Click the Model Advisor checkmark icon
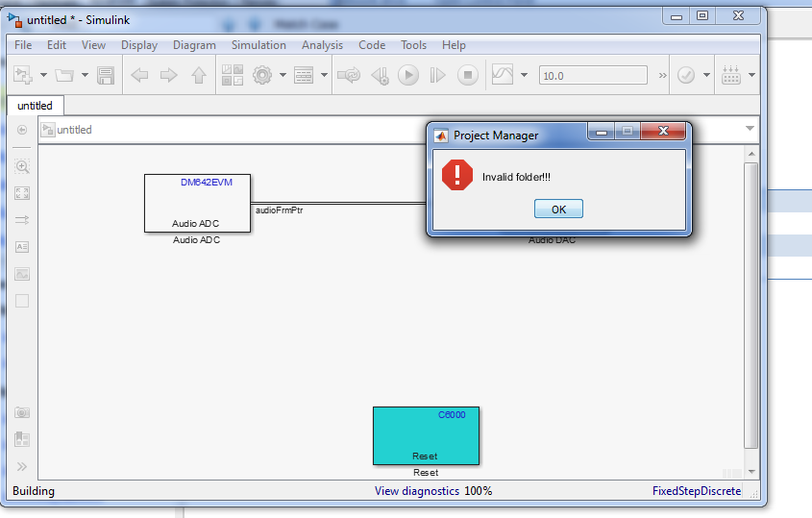The height and width of the screenshot is (518, 812). click(686, 75)
